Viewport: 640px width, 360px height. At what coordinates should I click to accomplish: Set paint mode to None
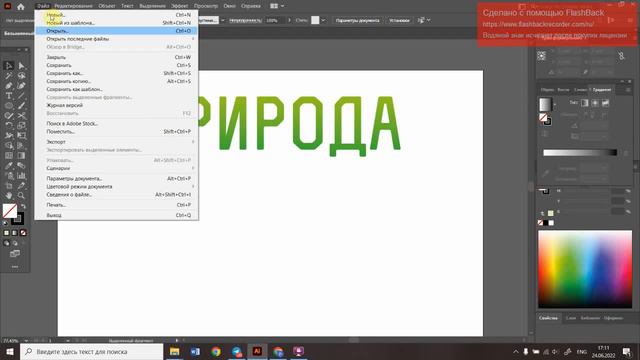point(23,233)
